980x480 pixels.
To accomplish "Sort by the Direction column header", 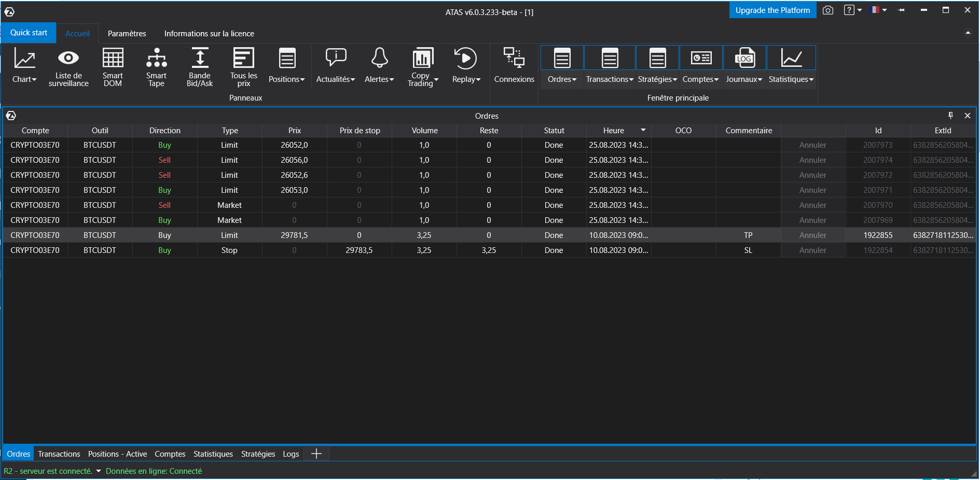I will pyautogui.click(x=165, y=131).
